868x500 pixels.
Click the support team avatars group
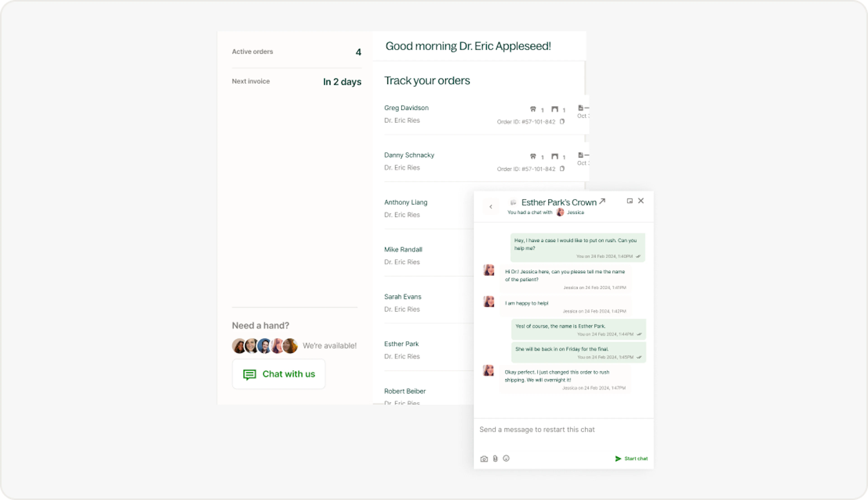(265, 346)
